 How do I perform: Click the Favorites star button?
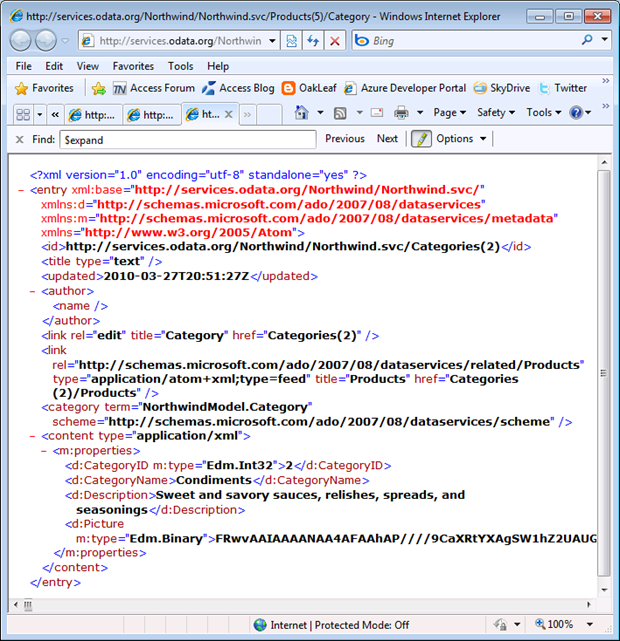tap(44, 88)
